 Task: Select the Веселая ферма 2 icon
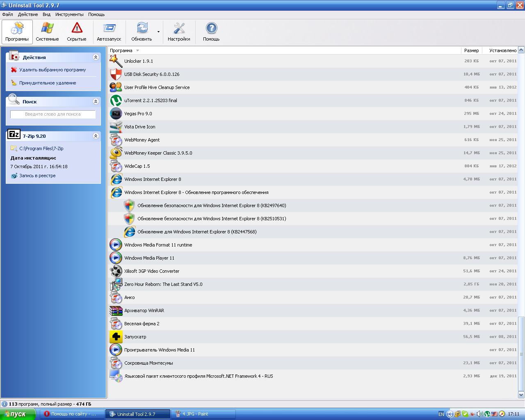[x=116, y=324]
